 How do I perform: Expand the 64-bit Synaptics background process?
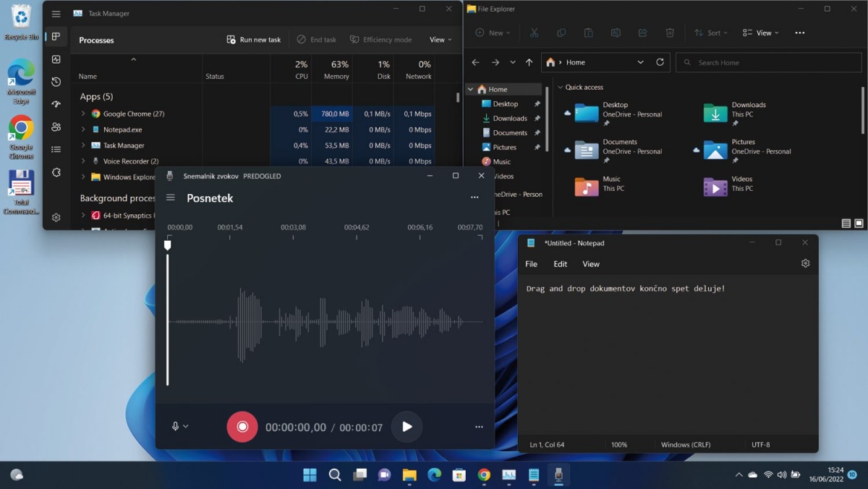pos(83,216)
